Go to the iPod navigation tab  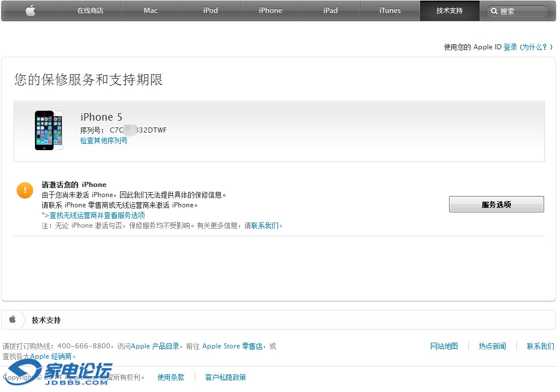coord(211,11)
